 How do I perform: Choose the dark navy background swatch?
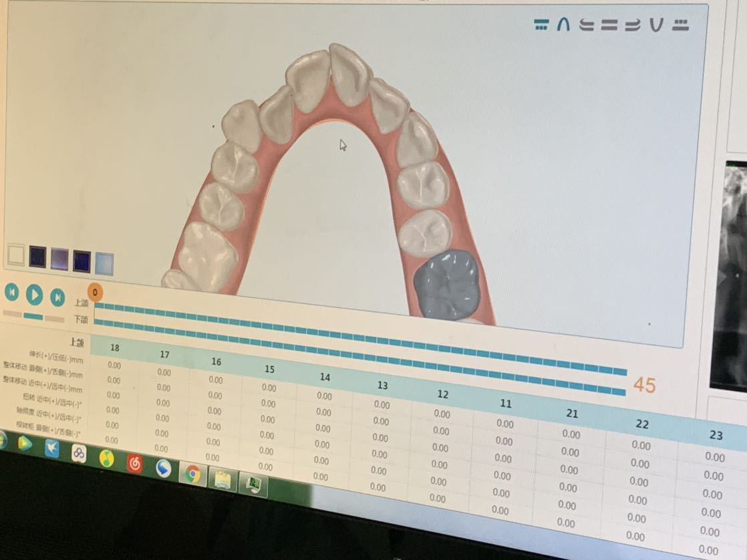click(82, 261)
